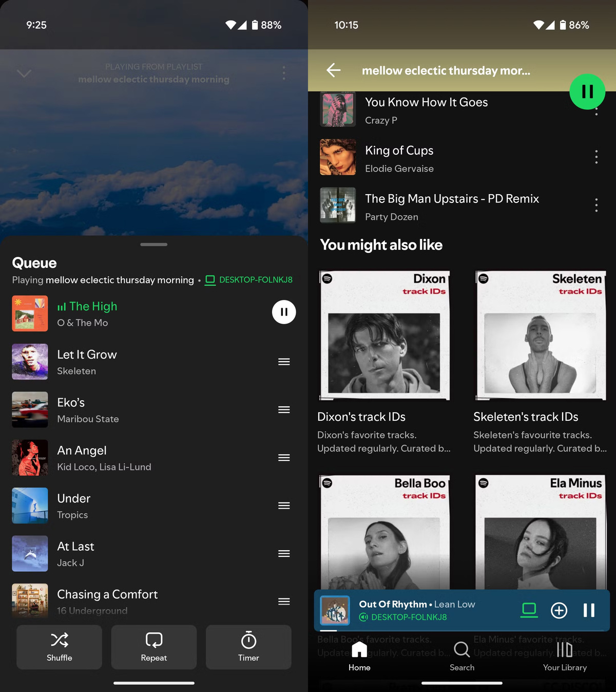The width and height of the screenshot is (616, 692).
Task: Add Out Of Rhythm to library
Action: [x=559, y=610]
